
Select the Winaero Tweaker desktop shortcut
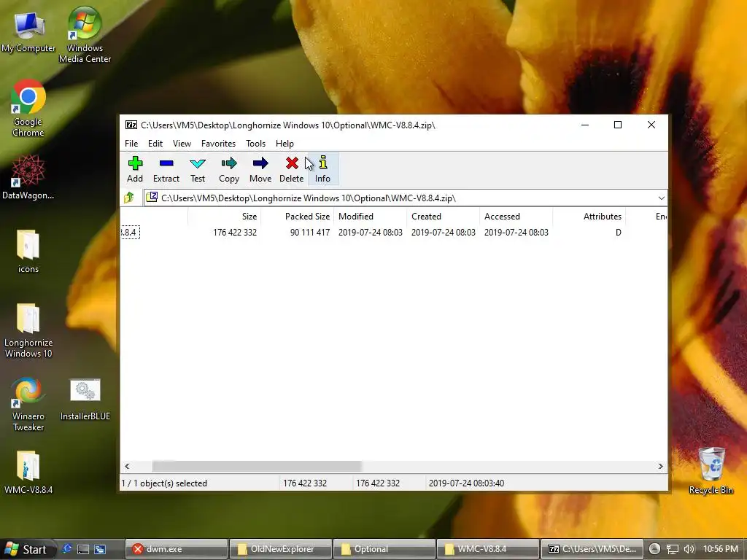pyautogui.click(x=28, y=404)
